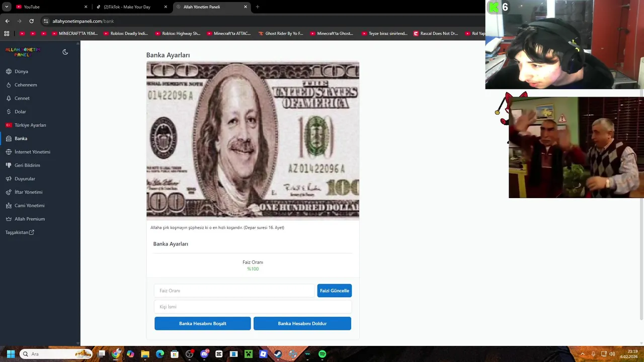The width and height of the screenshot is (644, 362).
Task: Open Ghost Rider By Yo F... bookmark
Action: click(281, 34)
